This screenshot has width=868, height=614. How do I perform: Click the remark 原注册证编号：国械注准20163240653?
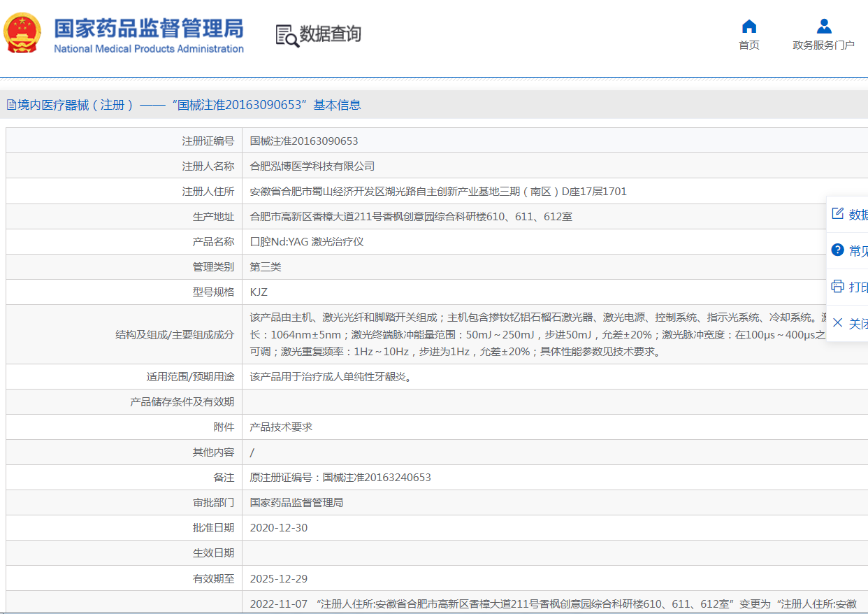(x=340, y=477)
